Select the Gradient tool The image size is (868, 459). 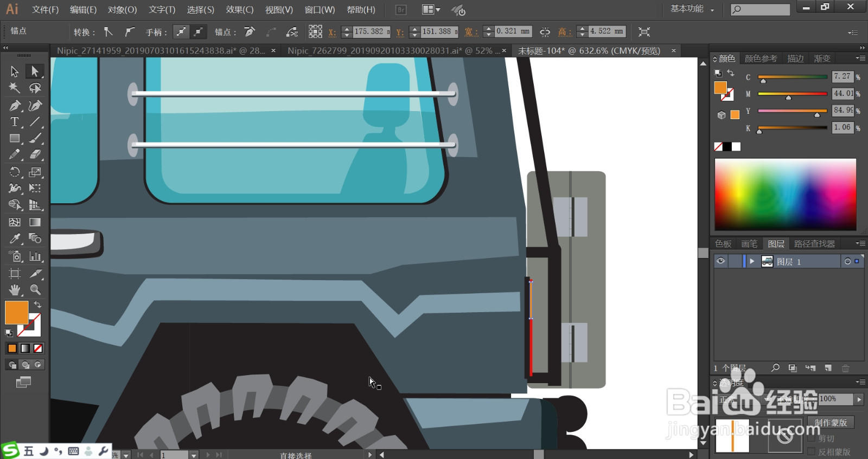coord(35,222)
